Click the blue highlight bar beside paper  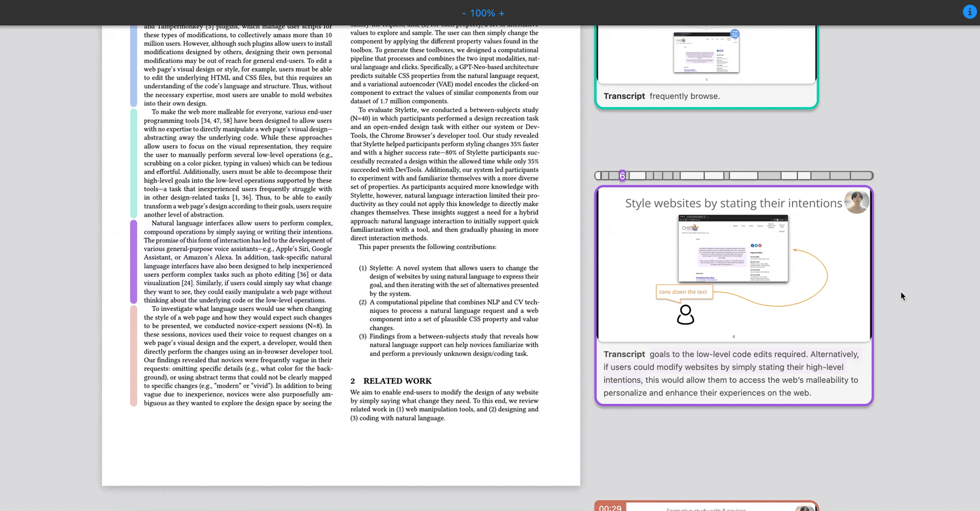(134, 66)
